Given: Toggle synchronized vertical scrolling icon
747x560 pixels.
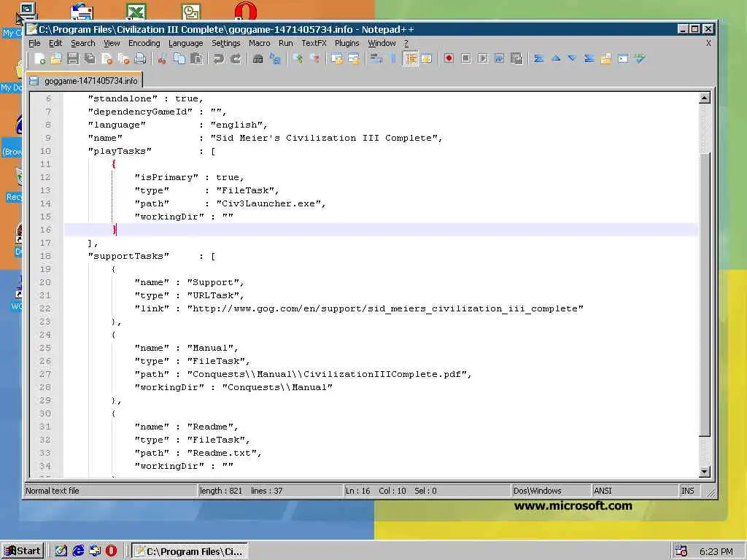Looking at the screenshot, I should [x=337, y=58].
